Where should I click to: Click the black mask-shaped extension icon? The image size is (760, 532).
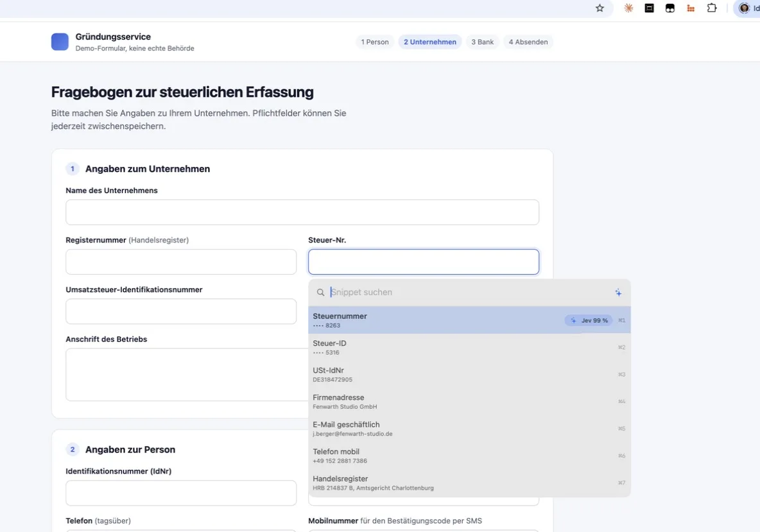(670, 8)
